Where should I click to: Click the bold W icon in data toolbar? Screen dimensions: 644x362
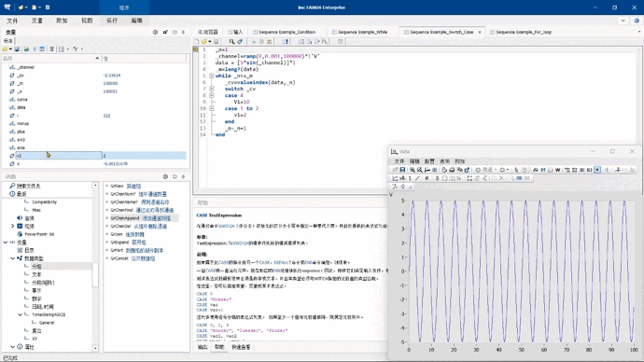pyautogui.click(x=557, y=170)
